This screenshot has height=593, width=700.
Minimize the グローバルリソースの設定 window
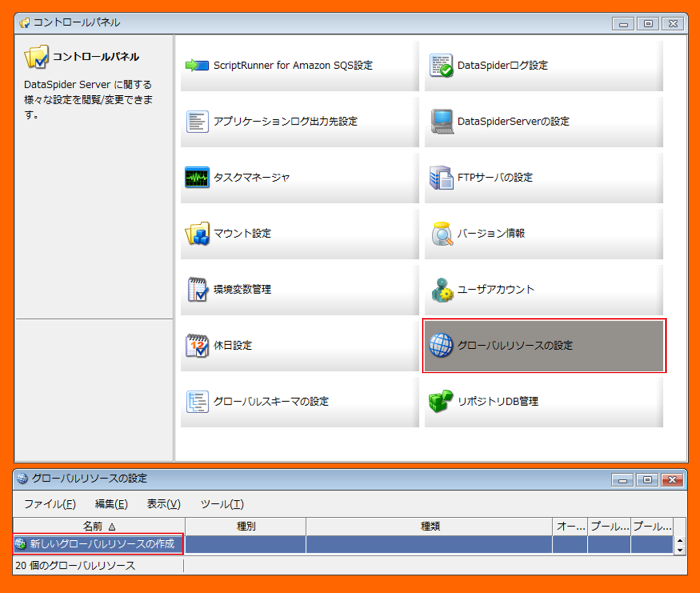click(x=623, y=480)
